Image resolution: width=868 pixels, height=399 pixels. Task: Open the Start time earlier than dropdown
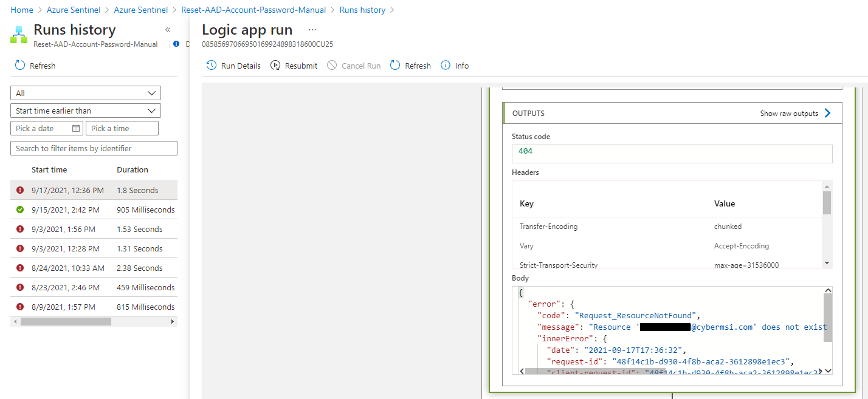(85, 110)
